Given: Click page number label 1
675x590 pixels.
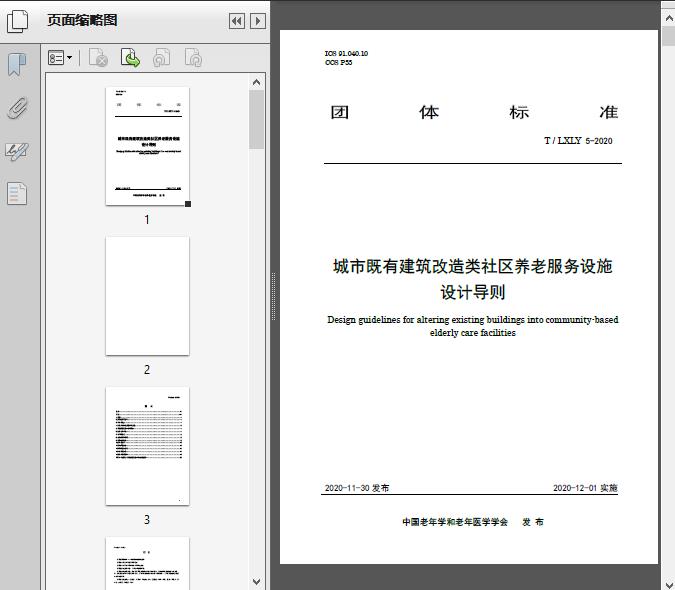Looking at the screenshot, I should point(147,219).
